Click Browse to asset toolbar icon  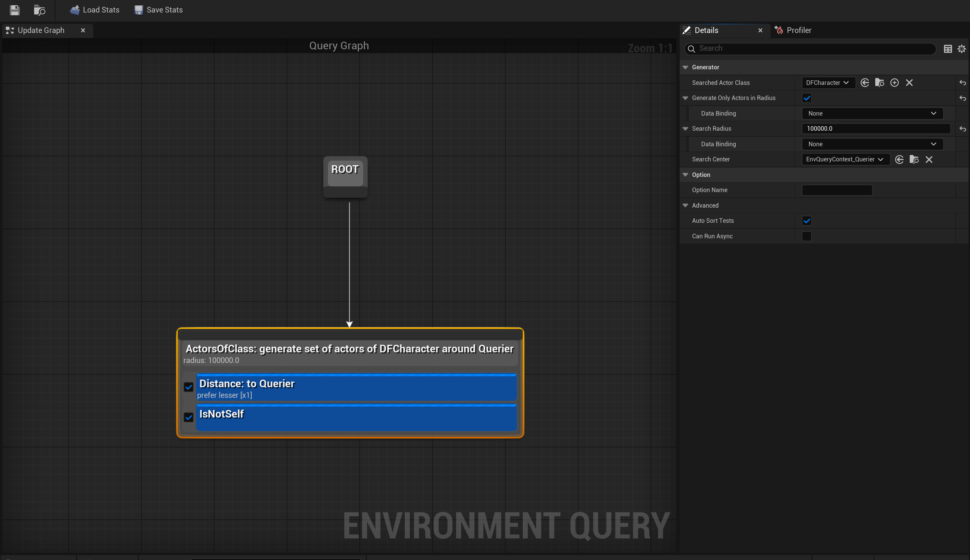[39, 10]
